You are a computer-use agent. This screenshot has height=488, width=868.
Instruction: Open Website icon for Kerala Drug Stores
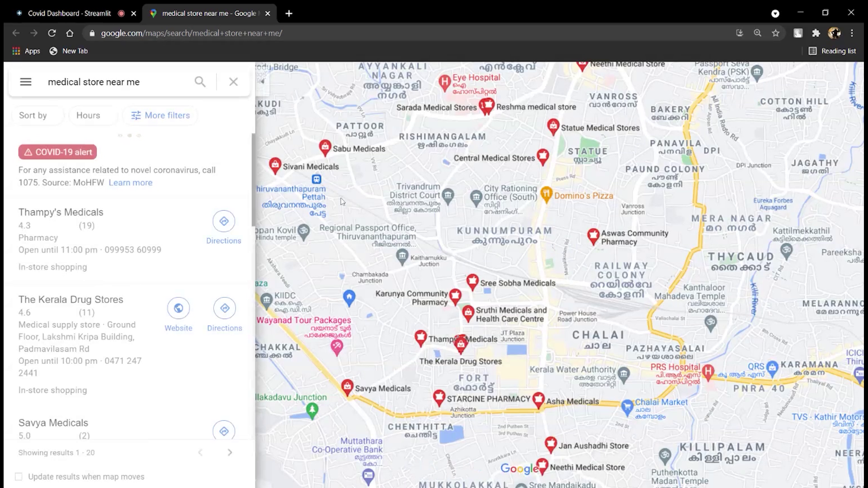pyautogui.click(x=178, y=309)
